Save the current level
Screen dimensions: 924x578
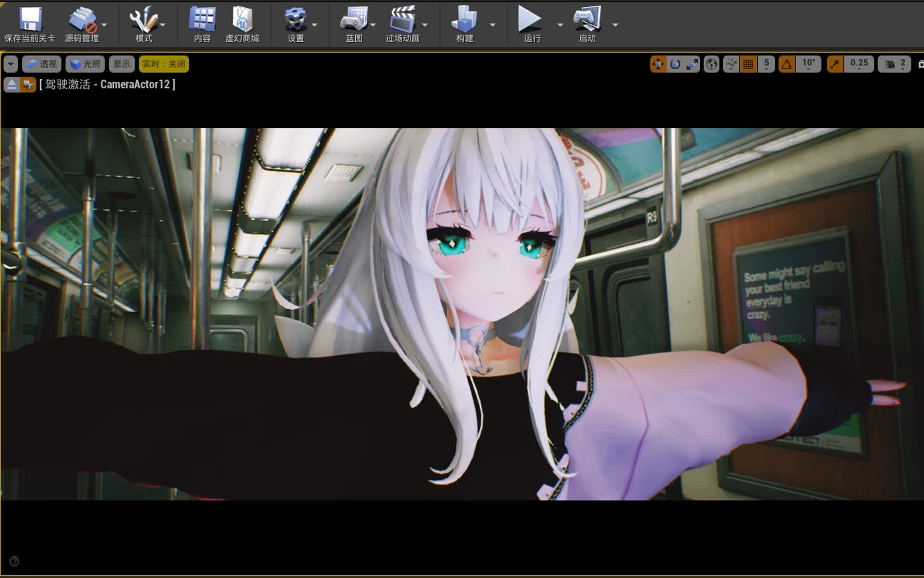(29, 24)
